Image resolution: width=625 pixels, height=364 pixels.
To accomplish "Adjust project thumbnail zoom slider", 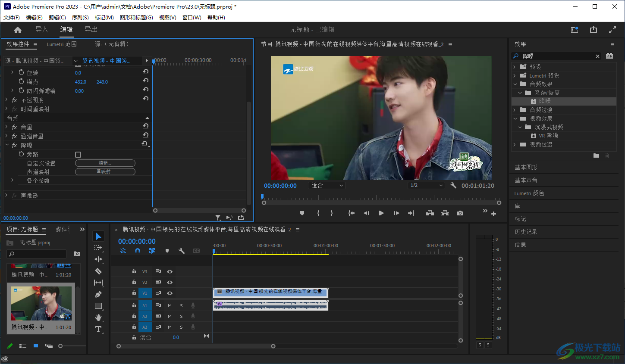I will click(x=60, y=346).
